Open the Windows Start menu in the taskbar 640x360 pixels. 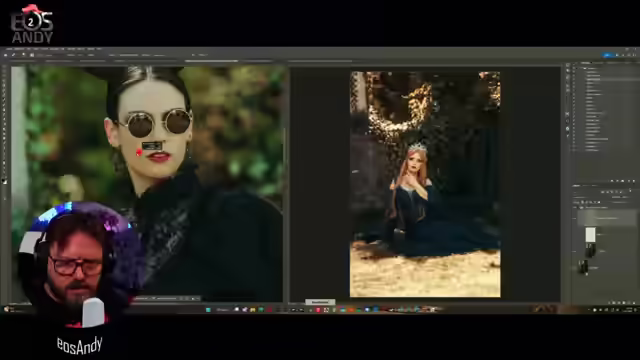tap(208, 310)
